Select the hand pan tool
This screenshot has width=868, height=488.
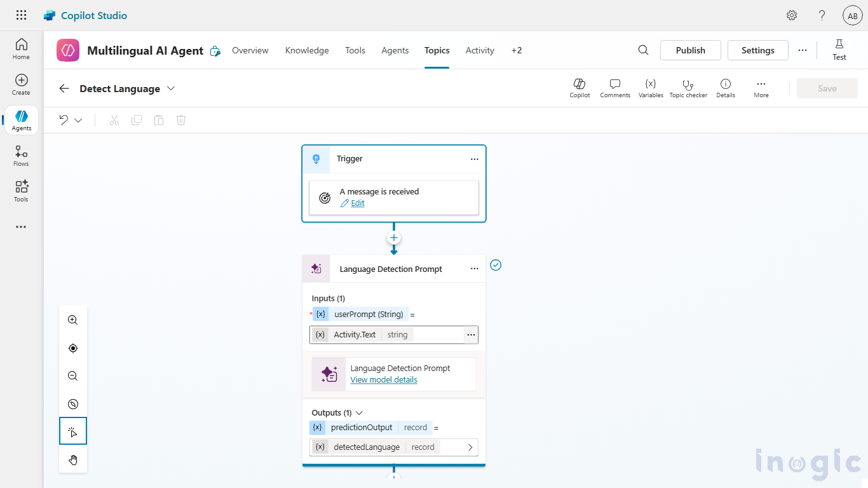(x=73, y=460)
